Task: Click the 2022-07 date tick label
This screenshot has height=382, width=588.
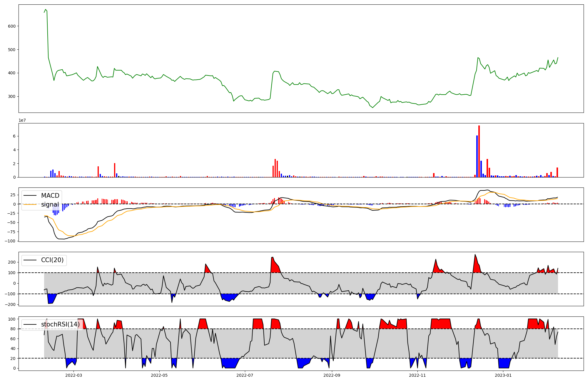Action: (245, 375)
